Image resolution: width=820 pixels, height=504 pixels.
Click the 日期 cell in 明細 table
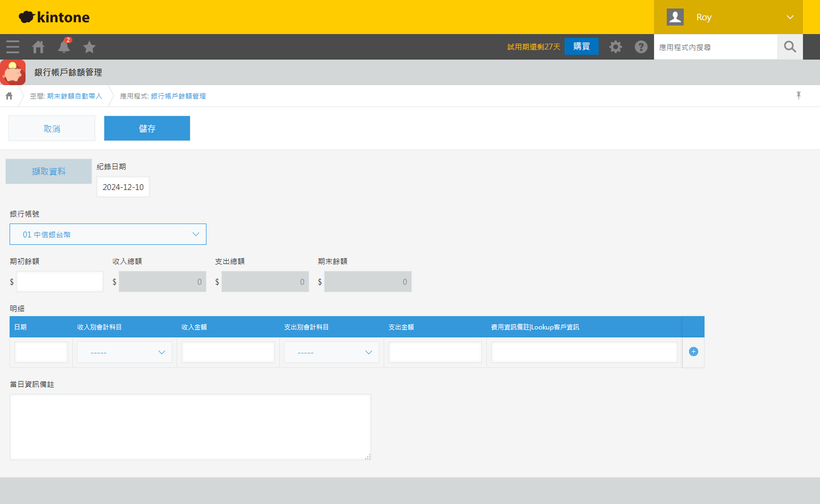pyautogui.click(x=41, y=352)
